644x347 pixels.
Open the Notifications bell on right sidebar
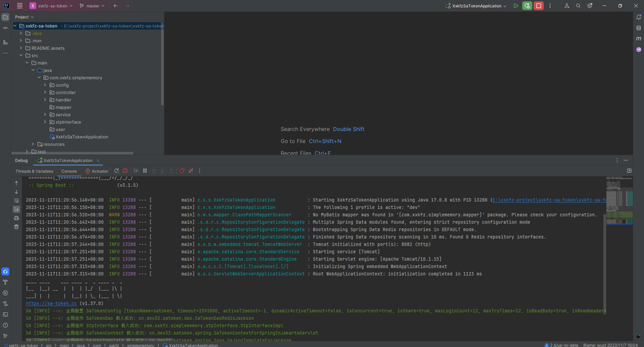638,16
